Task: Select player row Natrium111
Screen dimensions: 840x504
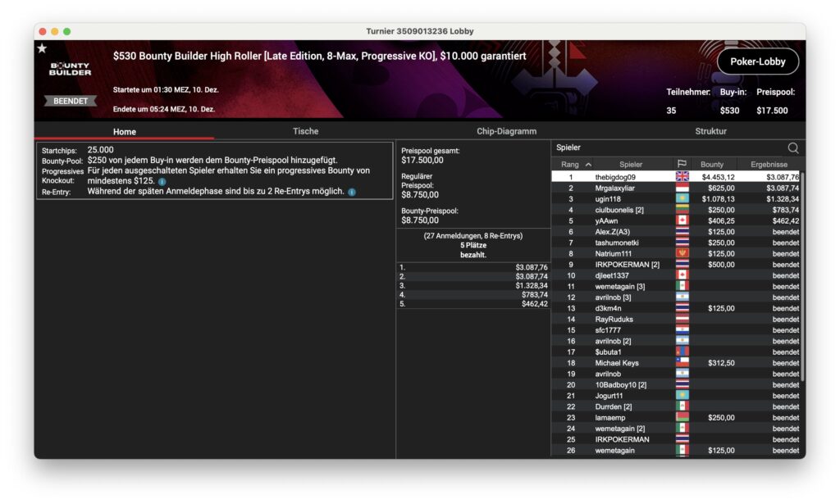Action: (x=676, y=253)
